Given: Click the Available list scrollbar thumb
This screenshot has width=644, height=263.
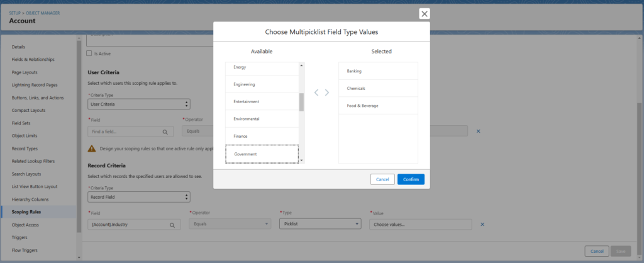Looking at the screenshot, I should click(301, 103).
